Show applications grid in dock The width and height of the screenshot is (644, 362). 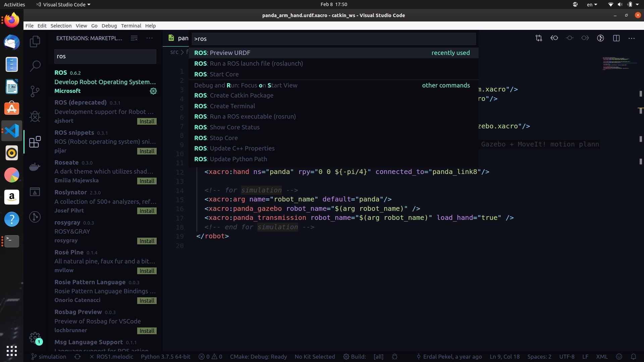point(12,351)
